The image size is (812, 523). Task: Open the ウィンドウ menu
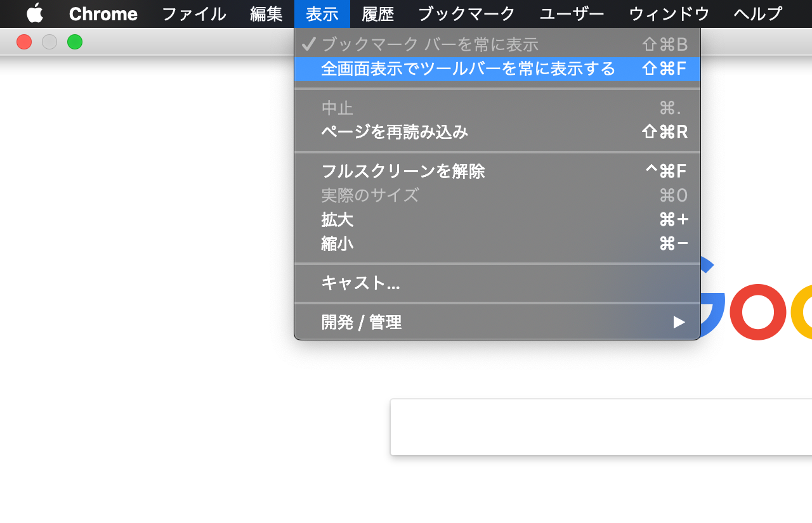click(669, 13)
